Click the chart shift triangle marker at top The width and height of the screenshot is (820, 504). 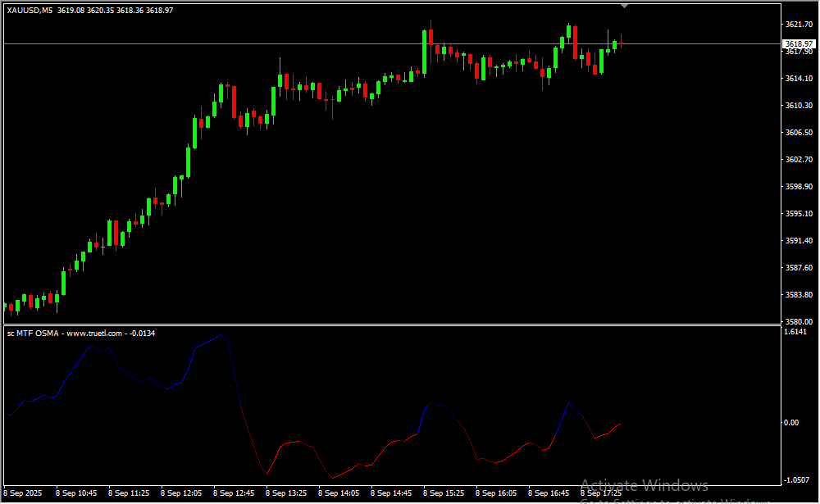tap(625, 5)
